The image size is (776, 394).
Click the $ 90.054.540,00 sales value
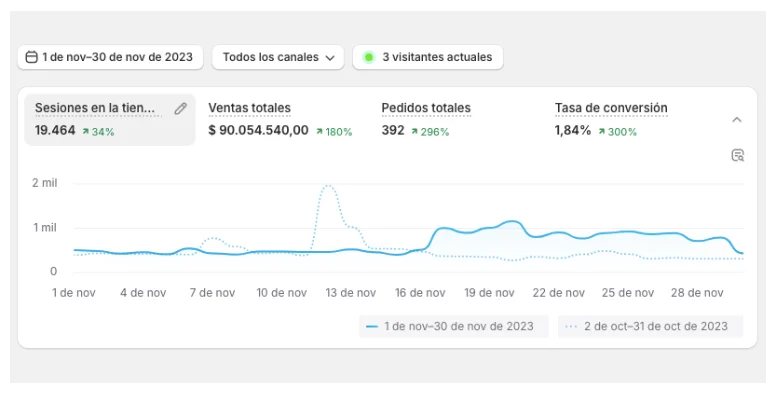coord(258,131)
